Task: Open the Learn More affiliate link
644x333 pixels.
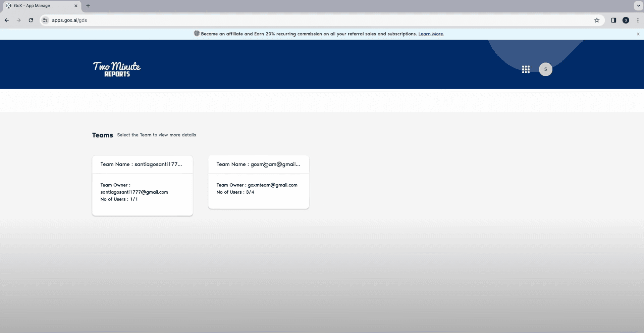Action: (430, 34)
